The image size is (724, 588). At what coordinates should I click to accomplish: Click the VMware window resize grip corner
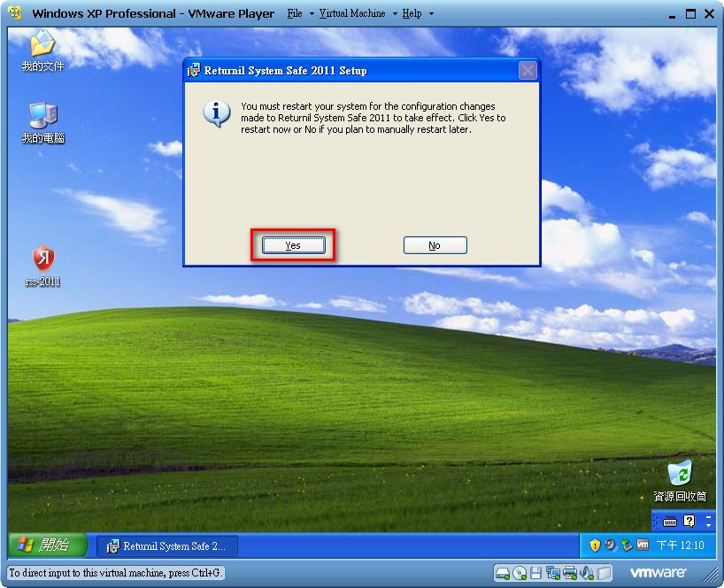click(x=711, y=575)
